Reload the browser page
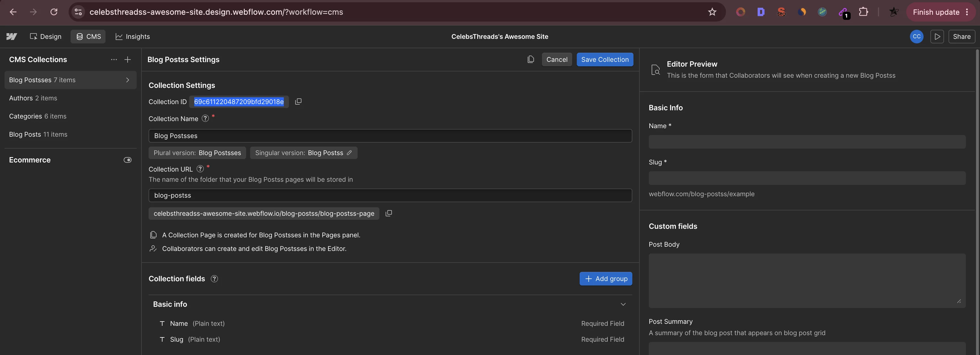Viewport: 980px width, 355px height. point(54,12)
